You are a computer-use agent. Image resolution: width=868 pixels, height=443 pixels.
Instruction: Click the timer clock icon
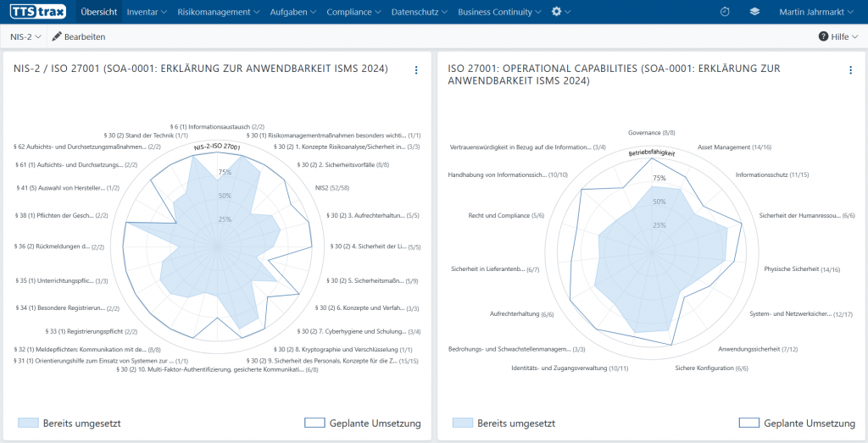click(725, 12)
